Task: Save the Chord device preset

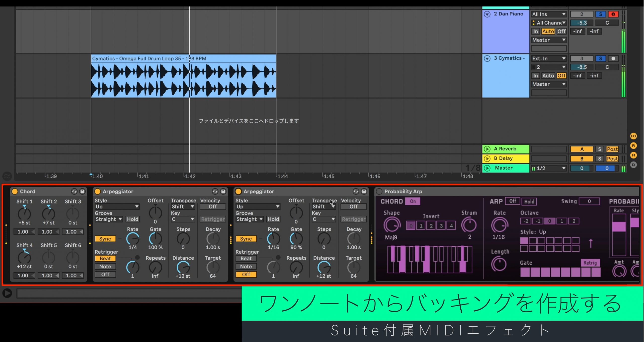Action: (82, 191)
